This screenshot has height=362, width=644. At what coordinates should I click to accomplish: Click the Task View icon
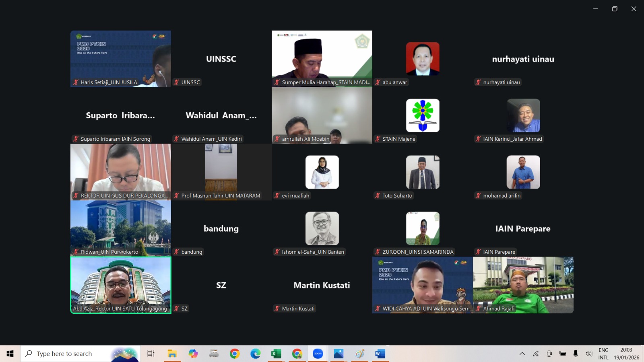(151, 354)
